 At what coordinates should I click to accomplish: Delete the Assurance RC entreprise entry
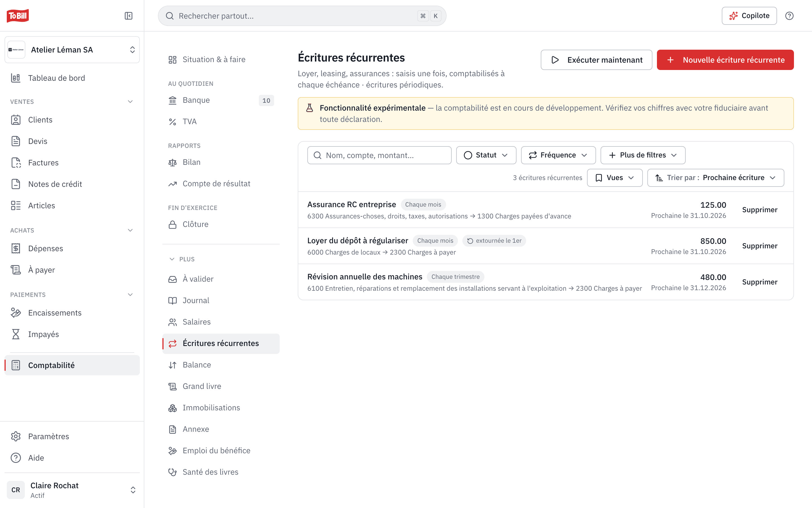pos(759,210)
